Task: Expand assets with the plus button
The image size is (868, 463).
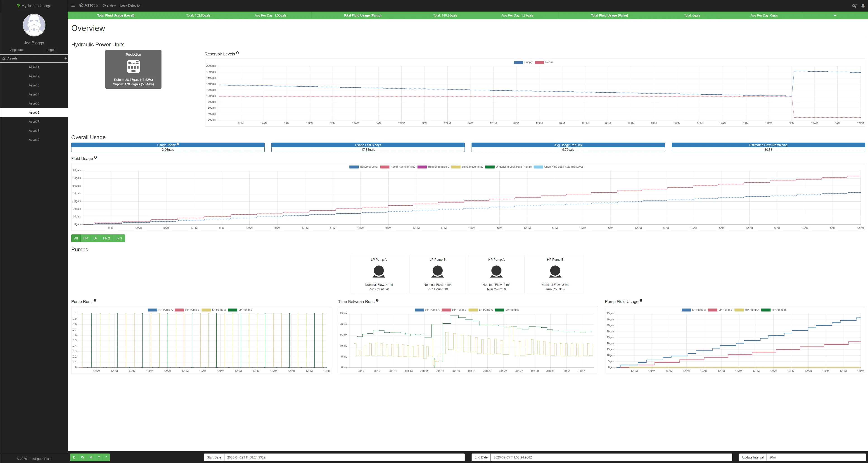Action: coord(65,58)
